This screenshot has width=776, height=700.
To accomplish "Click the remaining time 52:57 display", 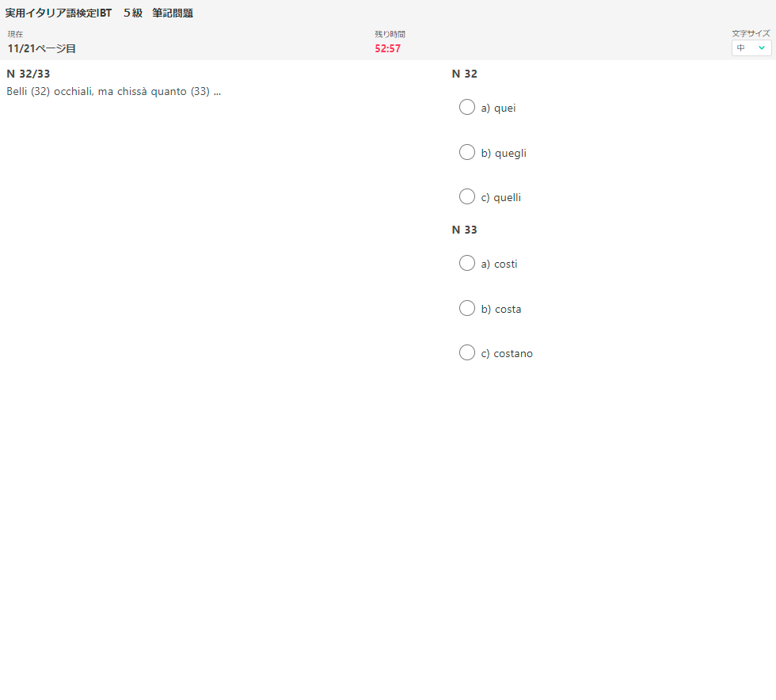I will (387, 48).
